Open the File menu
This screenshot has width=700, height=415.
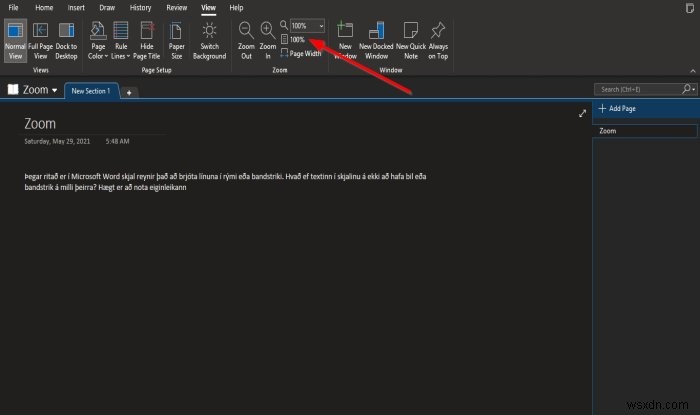tap(13, 8)
